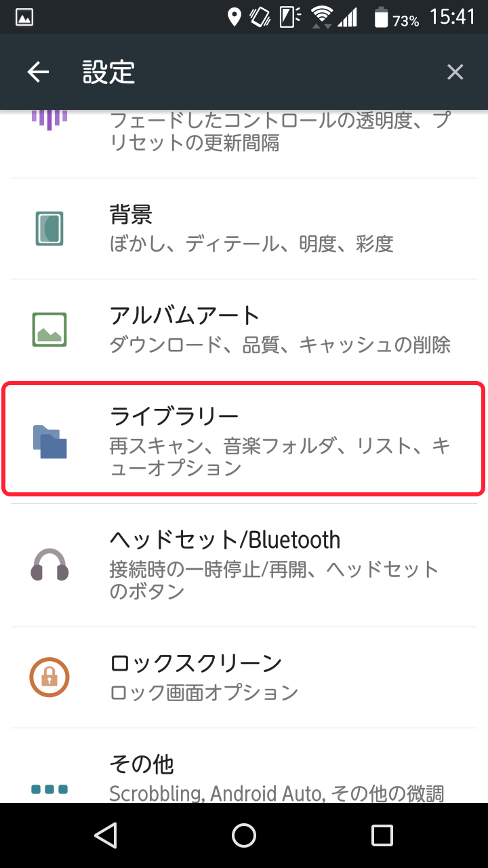Tap the orange lock screen icon

[49, 676]
